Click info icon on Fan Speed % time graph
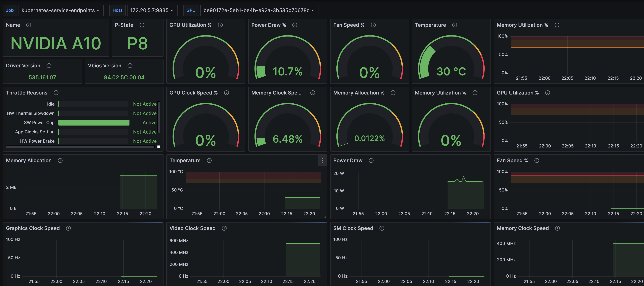Viewport: 644px width, 286px height. pyautogui.click(x=537, y=161)
